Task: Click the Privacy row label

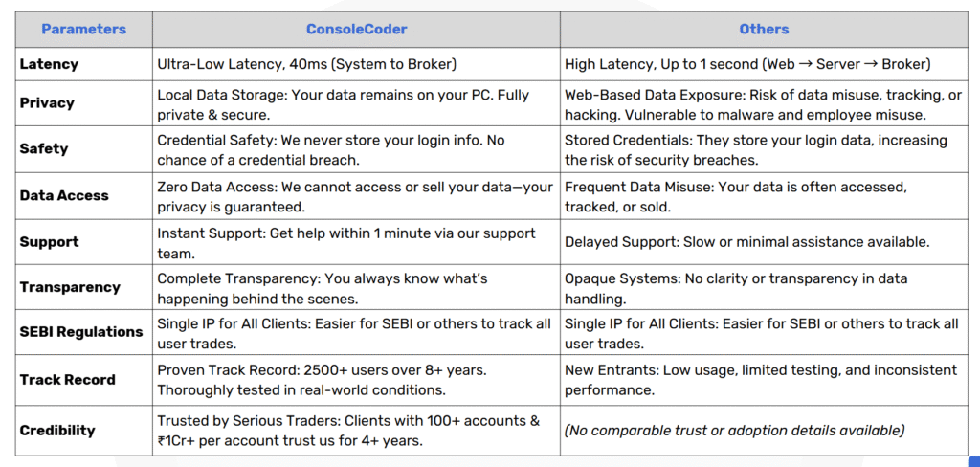Action: coord(47,102)
